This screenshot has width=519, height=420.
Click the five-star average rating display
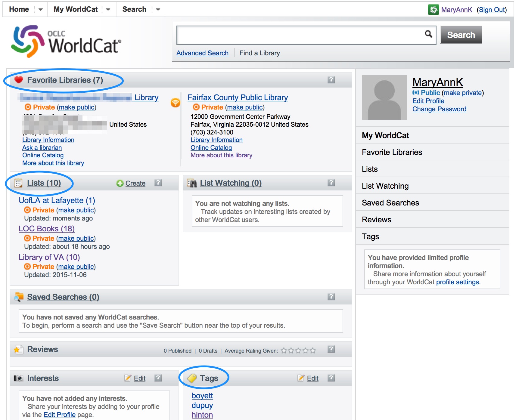tap(298, 351)
